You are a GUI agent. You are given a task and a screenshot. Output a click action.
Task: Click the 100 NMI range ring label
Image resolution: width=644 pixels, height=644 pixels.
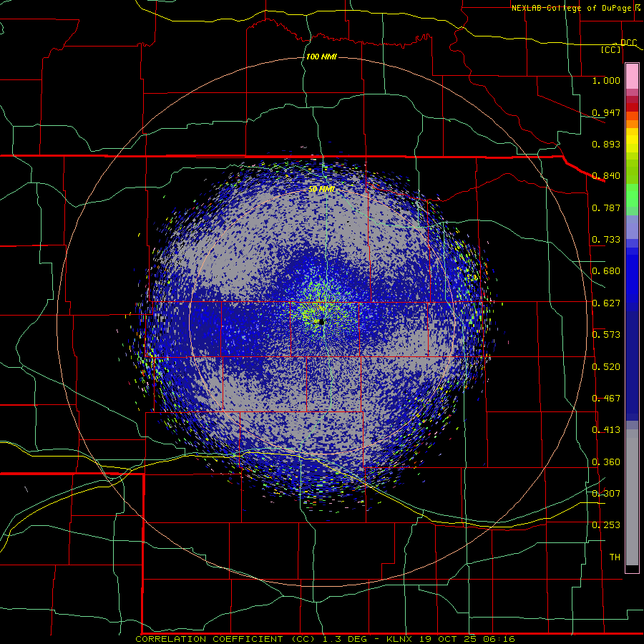321,57
